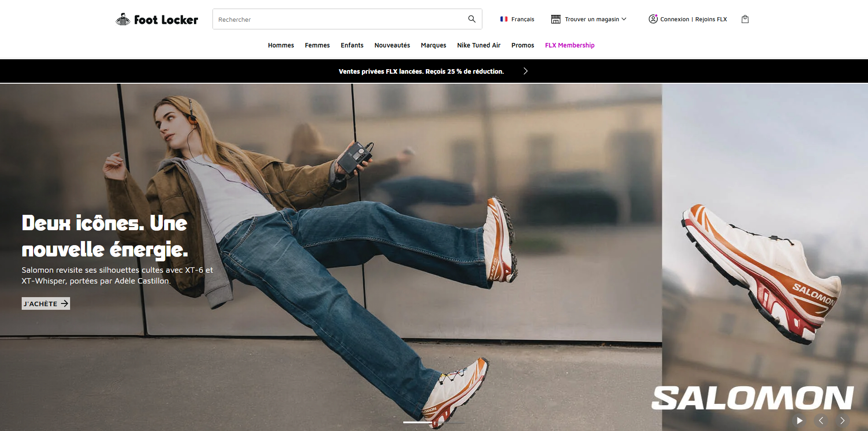The width and height of the screenshot is (868, 431).
Task: Go to next carousel slide
Action: pyautogui.click(x=842, y=421)
